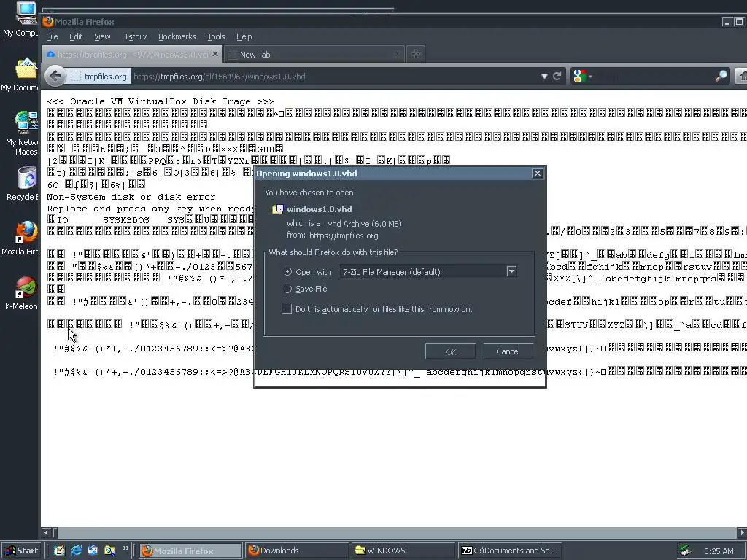Open a new tab with the plus button
747x560 pixels.
[415, 54]
